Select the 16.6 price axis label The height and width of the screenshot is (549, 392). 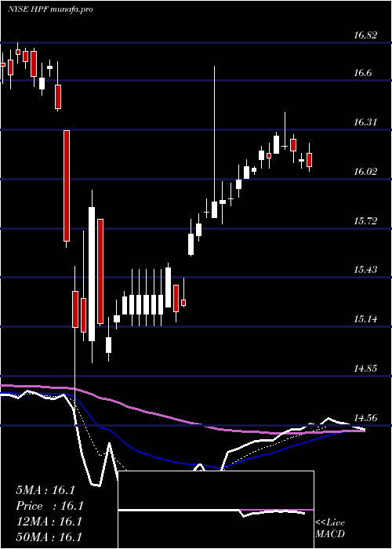[363, 73]
